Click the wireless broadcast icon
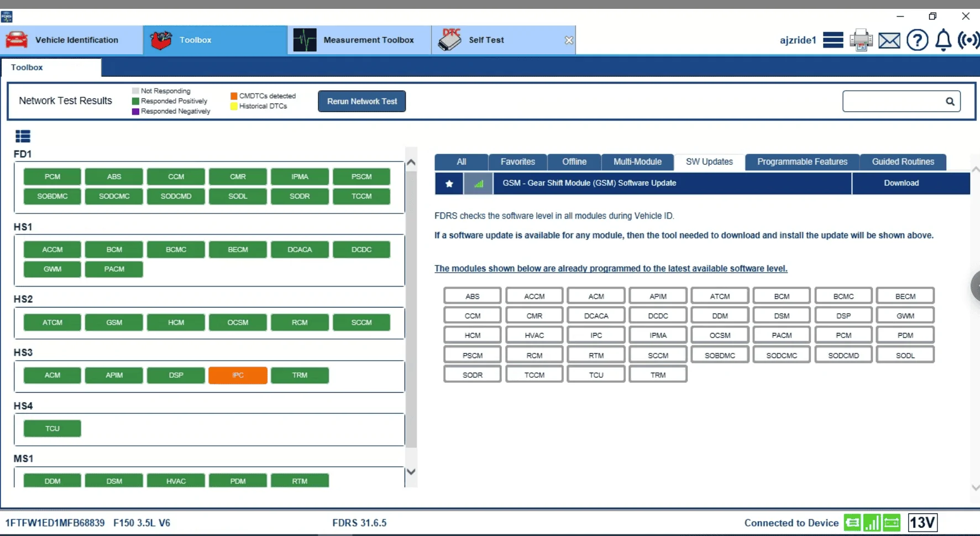This screenshot has width=980, height=536. pyautogui.click(x=969, y=40)
